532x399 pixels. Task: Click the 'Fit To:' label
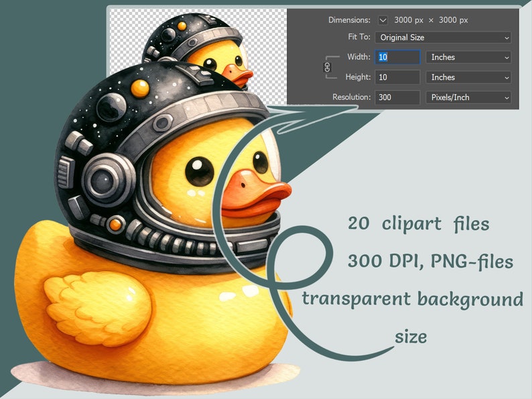pos(359,37)
